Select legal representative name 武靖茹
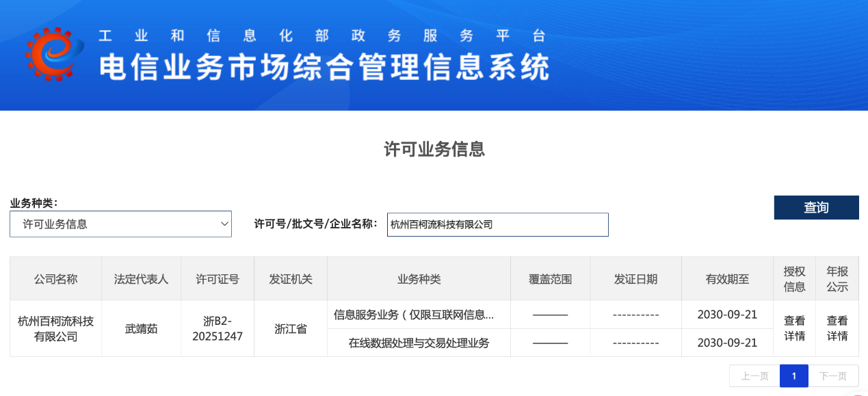The height and width of the screenshot is (396, 868). 141,329
